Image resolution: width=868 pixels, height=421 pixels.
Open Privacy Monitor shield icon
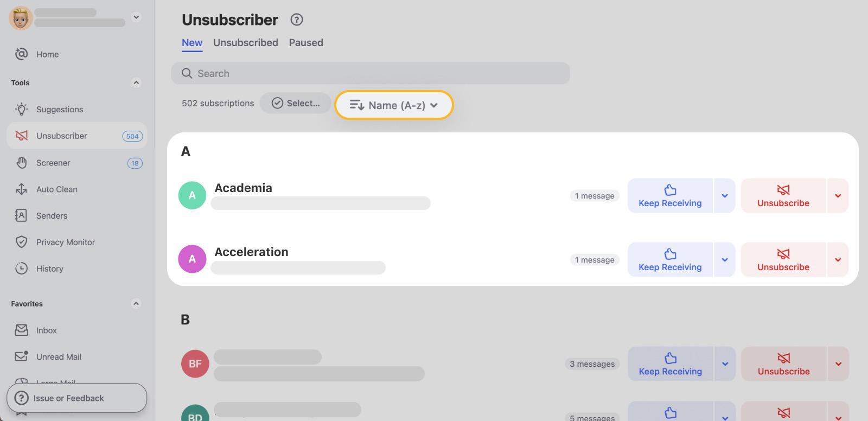(x=21, y=242)
